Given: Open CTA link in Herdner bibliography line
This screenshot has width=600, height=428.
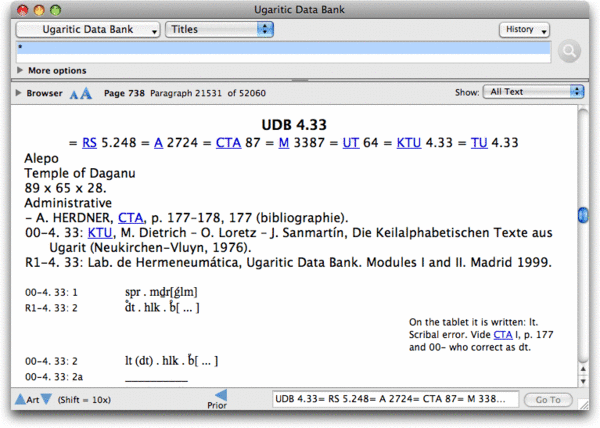Looking at the screenshot, I should point(130,218).
